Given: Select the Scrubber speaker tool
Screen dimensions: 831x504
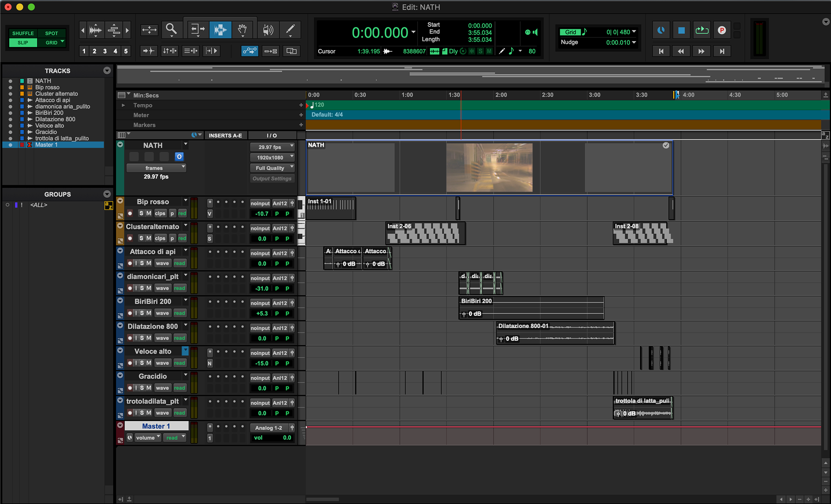Looking at the screenshot, I should pyautogui.click(x=268, y=30).
